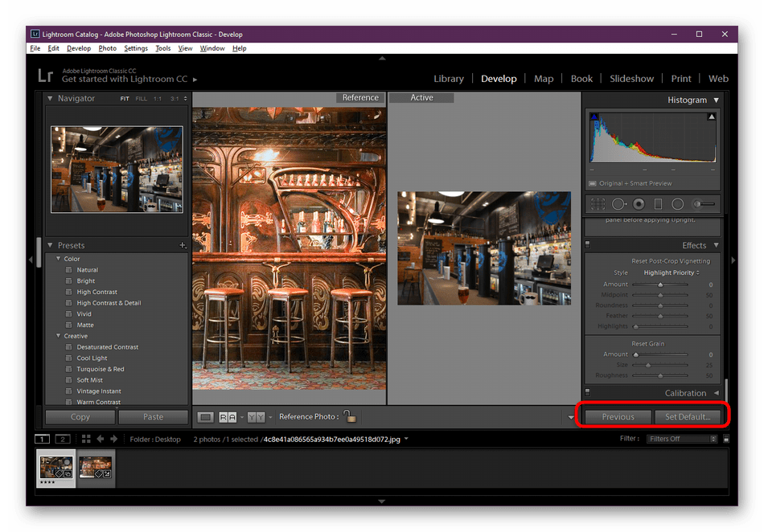Click Reset Post-Crop Vignetting label

pos(671,261)
